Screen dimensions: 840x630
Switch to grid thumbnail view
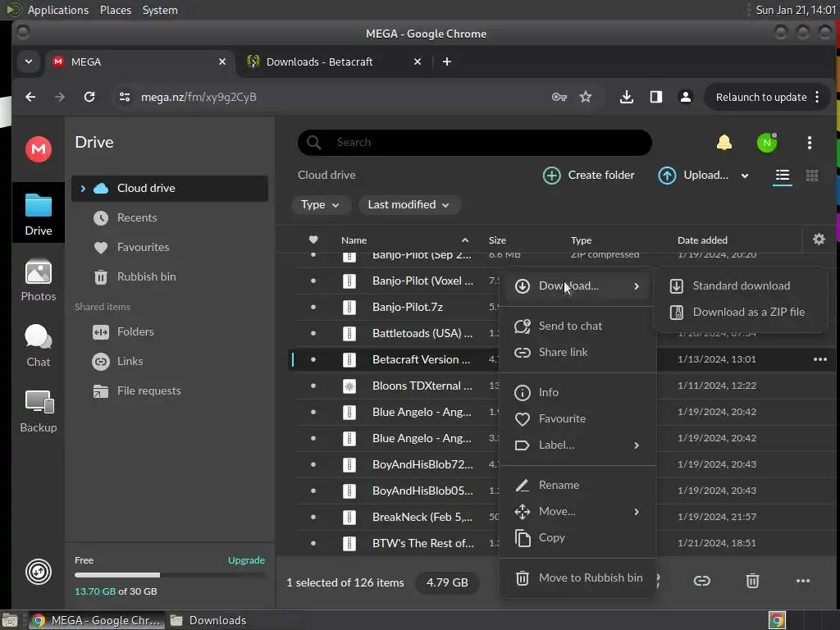811,176
